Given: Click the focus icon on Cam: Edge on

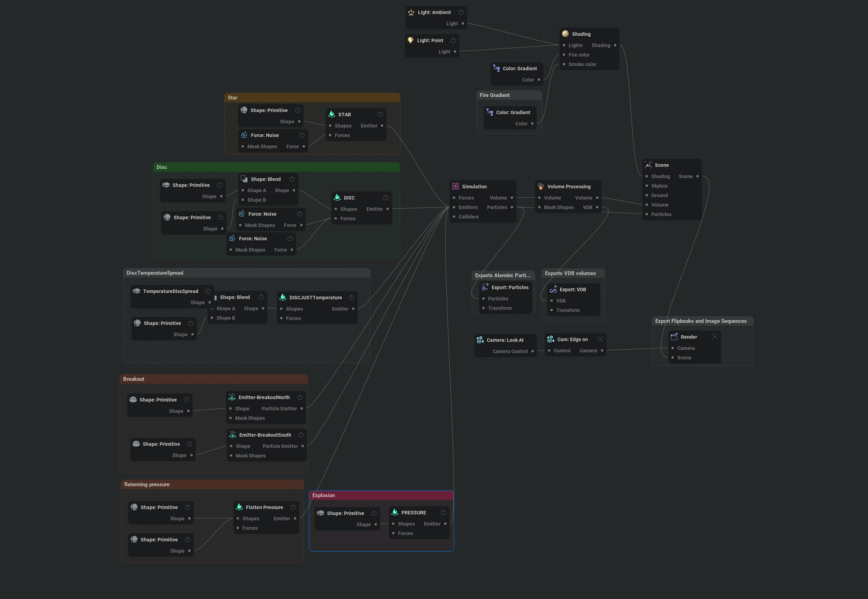Looking at the screenshot, I should (x=600, y=339).
